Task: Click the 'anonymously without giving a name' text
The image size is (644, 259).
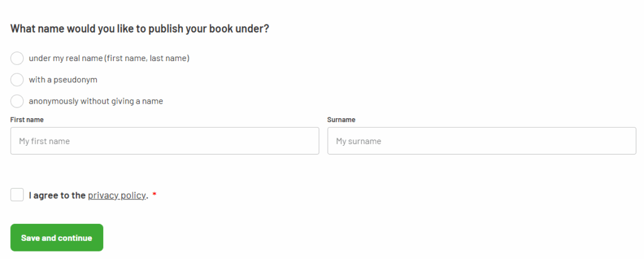Action: [96, 101]
